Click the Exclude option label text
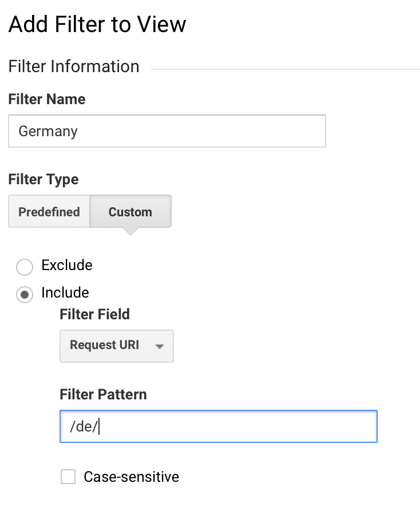The image size is (420, 515). [x=67, y=265]
